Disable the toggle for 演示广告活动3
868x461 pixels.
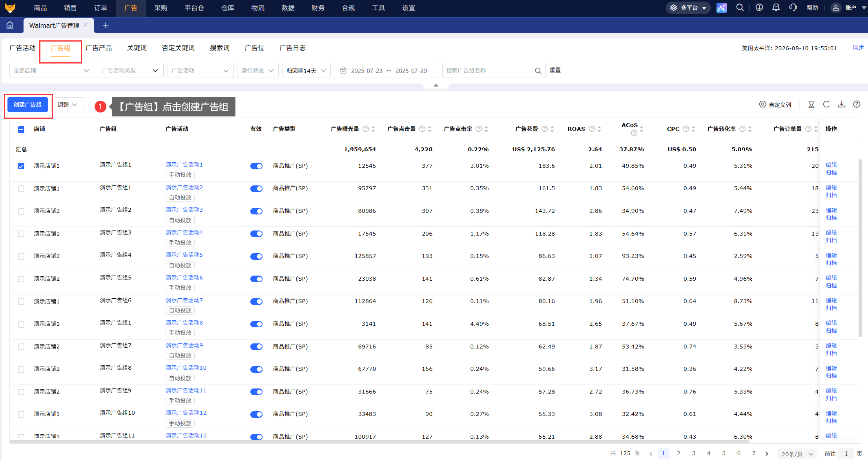point(256,211)
